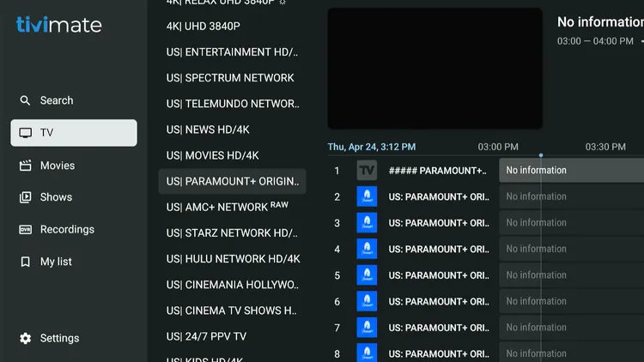Select US| HULU NETWORK HD/4K category
Screen dimensions: 644x362
[x=232, y=259]
